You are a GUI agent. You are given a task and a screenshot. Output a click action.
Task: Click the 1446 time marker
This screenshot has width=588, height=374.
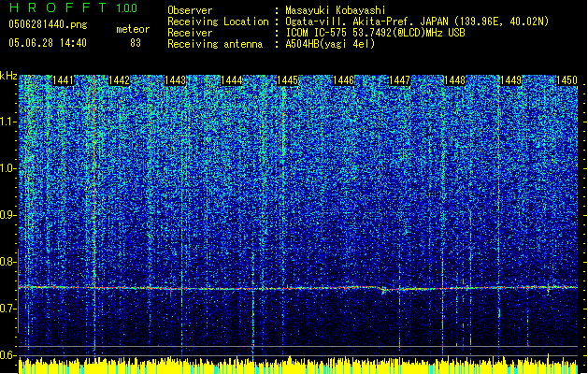tap(343, 80)
